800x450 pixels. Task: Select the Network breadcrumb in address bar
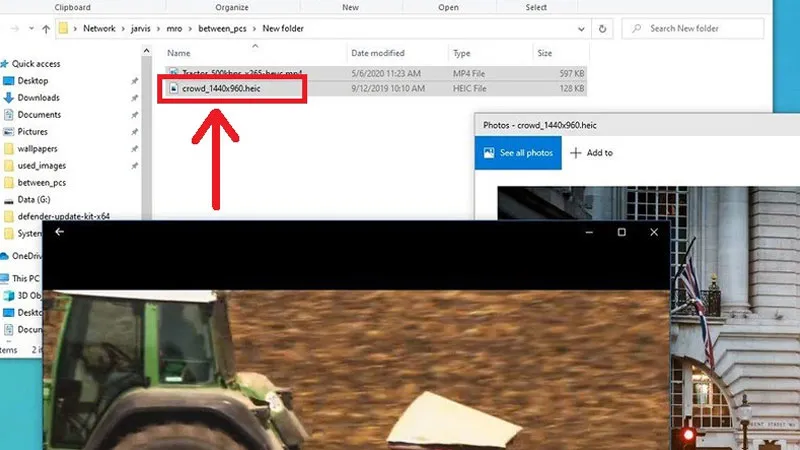[99, 29]
